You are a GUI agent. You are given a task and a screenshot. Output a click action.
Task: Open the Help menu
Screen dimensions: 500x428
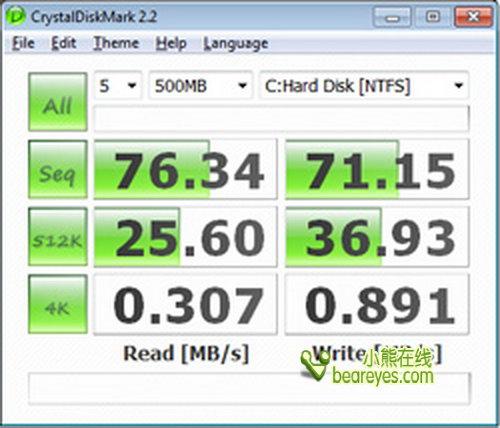tap(171, 43)
